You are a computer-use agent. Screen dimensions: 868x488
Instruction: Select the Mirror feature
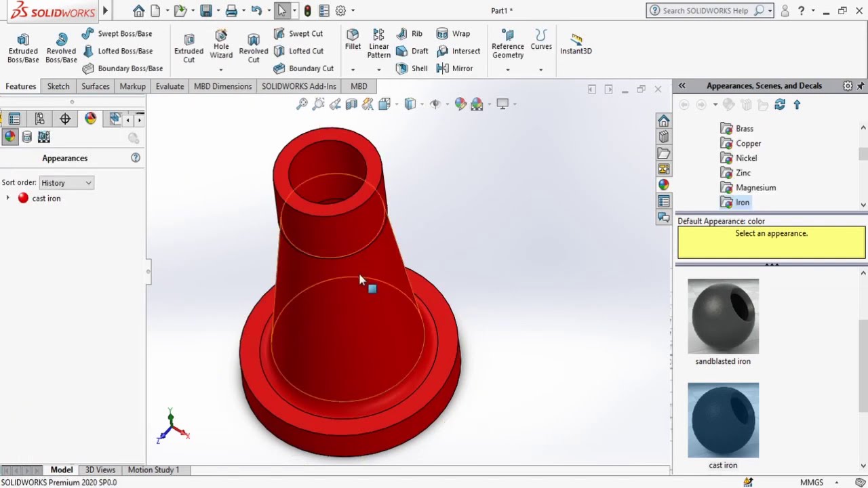(x=454, y=68)
